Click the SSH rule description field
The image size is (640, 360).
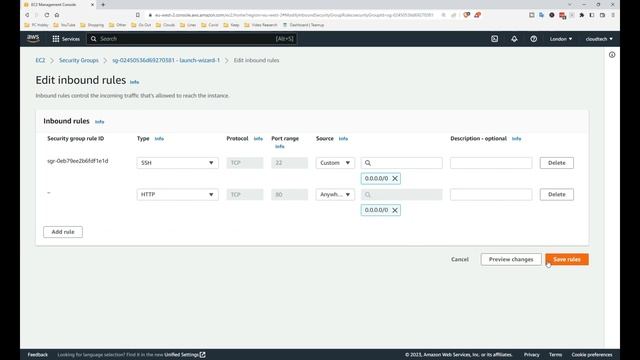pyautogui.click(x=491, y=163)
